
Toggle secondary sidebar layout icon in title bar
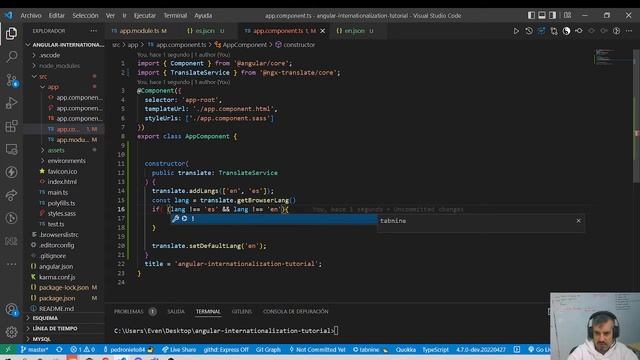552,16
